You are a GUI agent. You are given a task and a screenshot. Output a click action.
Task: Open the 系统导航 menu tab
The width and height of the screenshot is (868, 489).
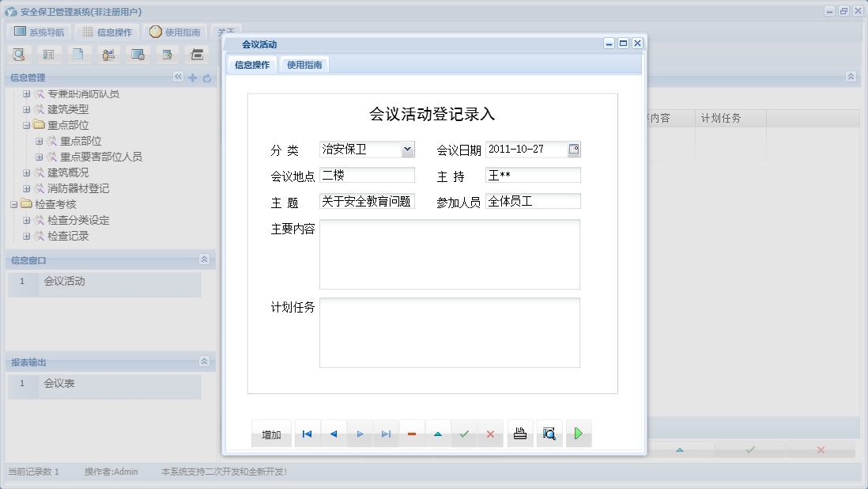39,31
